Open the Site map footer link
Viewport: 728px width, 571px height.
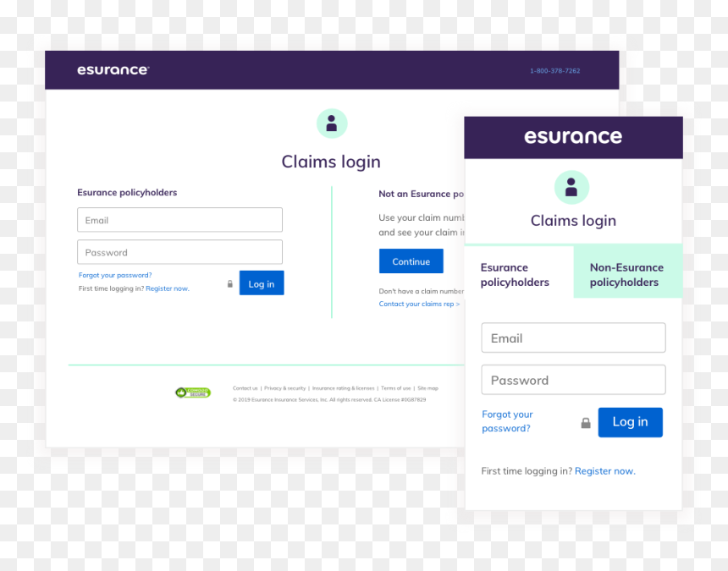(x=427, y=388)
